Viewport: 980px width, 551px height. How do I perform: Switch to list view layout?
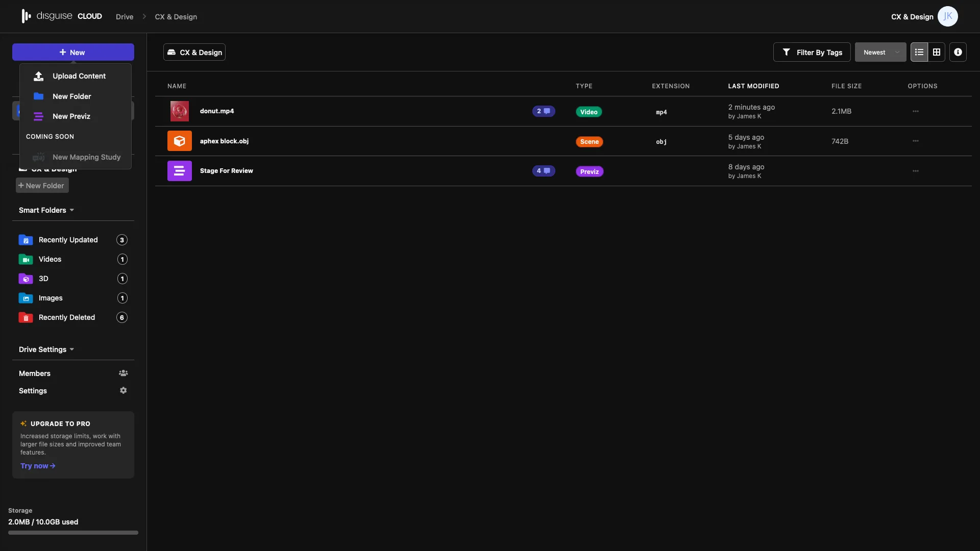click(x=919, y=52)
